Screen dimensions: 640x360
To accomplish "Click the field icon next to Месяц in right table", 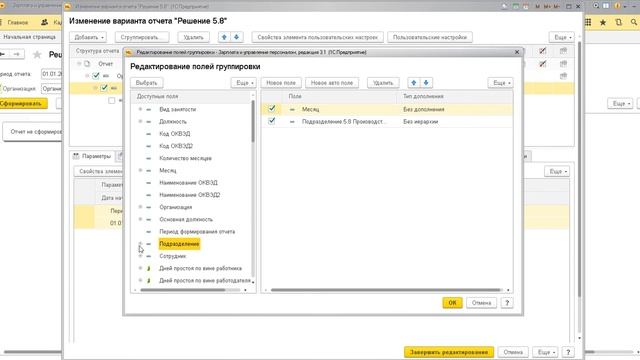I will click(292, 109).
